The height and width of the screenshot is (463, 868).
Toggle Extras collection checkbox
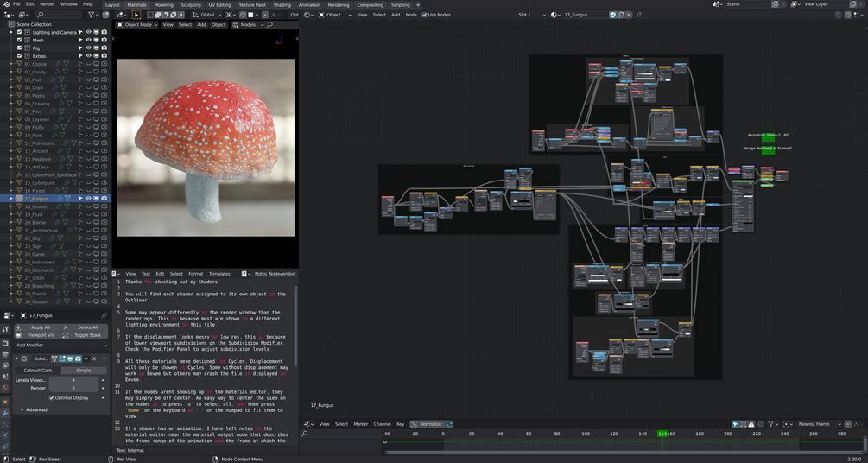click(x=19, y=56)
